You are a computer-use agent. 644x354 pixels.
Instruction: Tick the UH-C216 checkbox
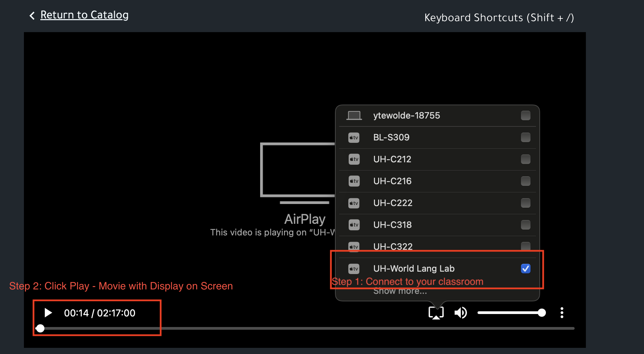526,181
